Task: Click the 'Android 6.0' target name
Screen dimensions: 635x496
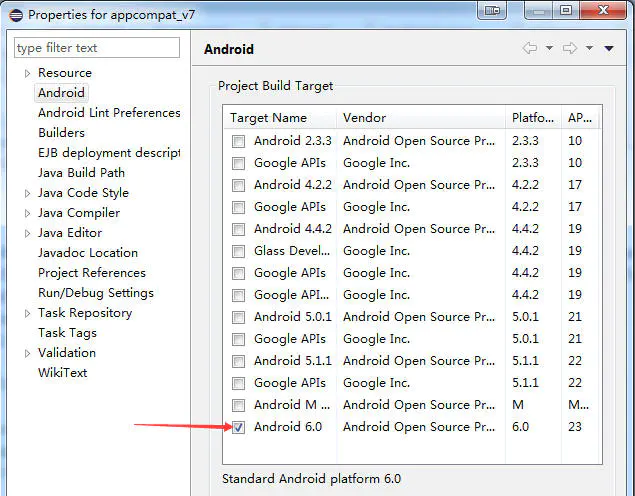Action: point(288,427)
